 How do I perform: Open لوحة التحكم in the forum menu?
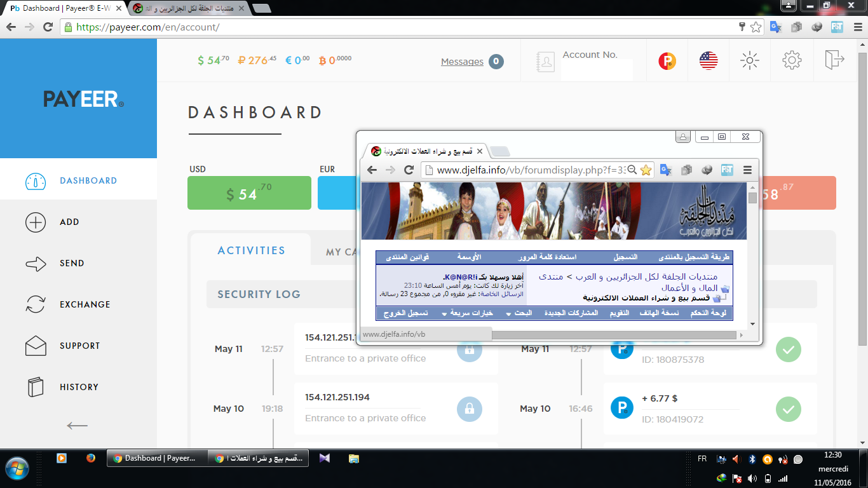click(x=710, y=313)
